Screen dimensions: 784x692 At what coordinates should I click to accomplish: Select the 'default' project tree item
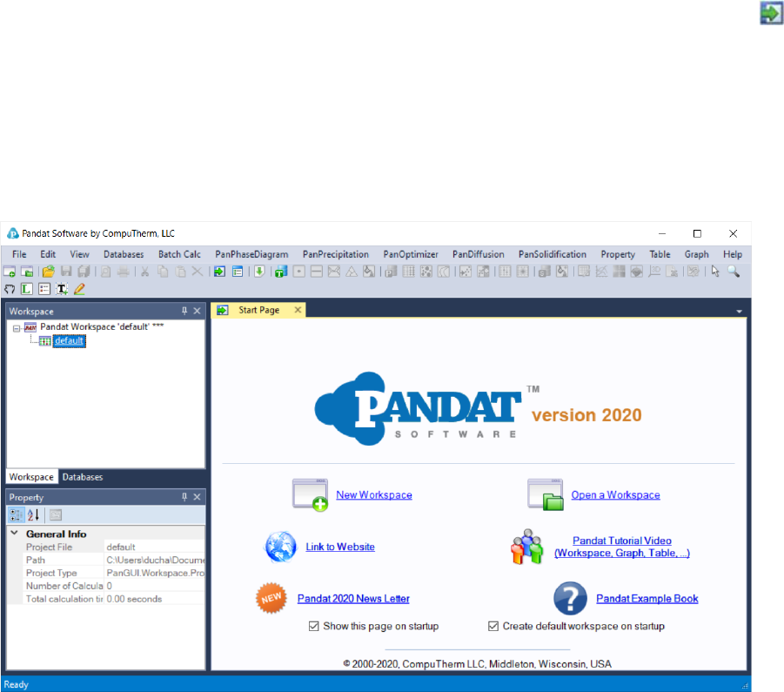[x=69, y=341]
